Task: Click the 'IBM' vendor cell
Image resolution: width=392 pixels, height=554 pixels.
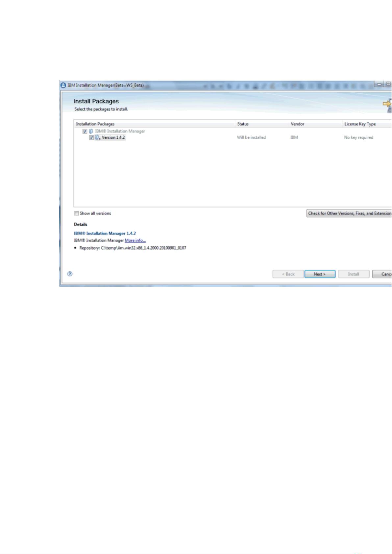Action: point(294,137)
